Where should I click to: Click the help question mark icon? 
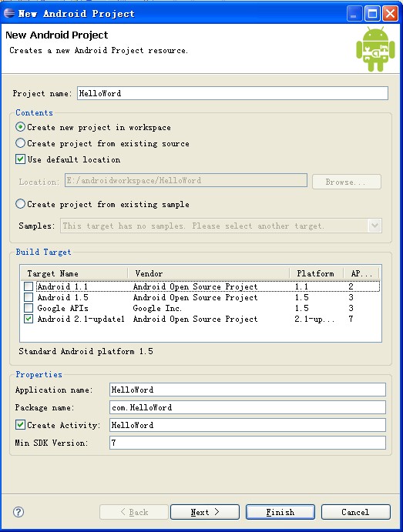tap(18, 512)
